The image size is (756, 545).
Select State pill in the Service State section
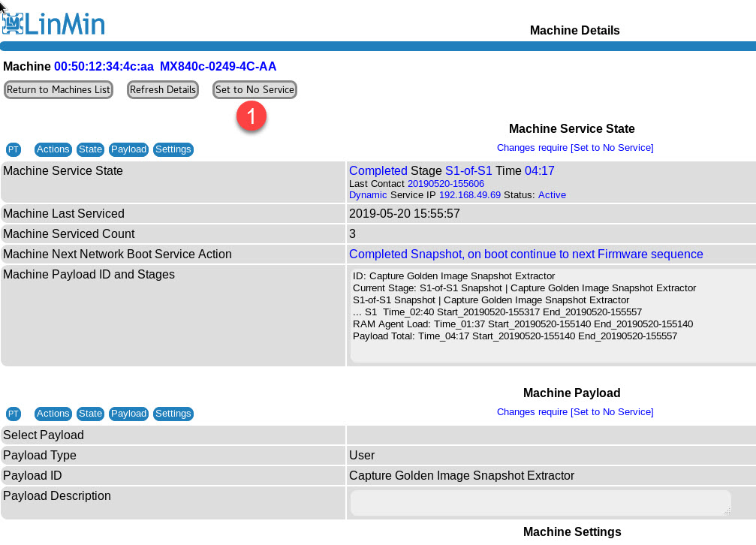pos(90,149)
